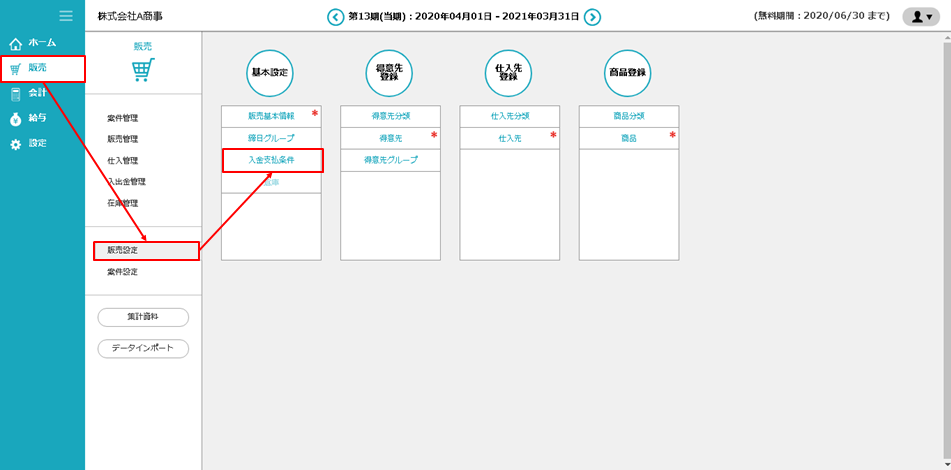Select 案件管理 in the submenu

pos(122,118)
